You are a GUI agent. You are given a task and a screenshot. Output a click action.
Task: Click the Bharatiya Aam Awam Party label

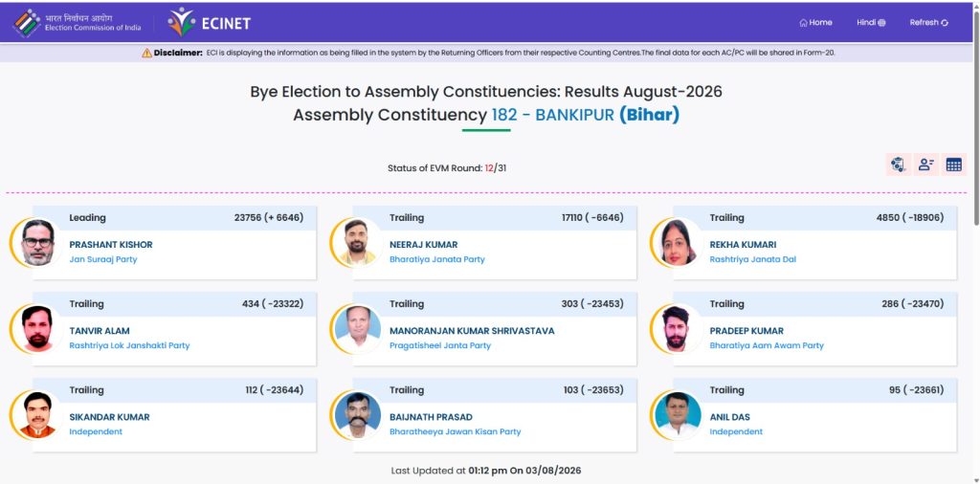coord(767,345)
